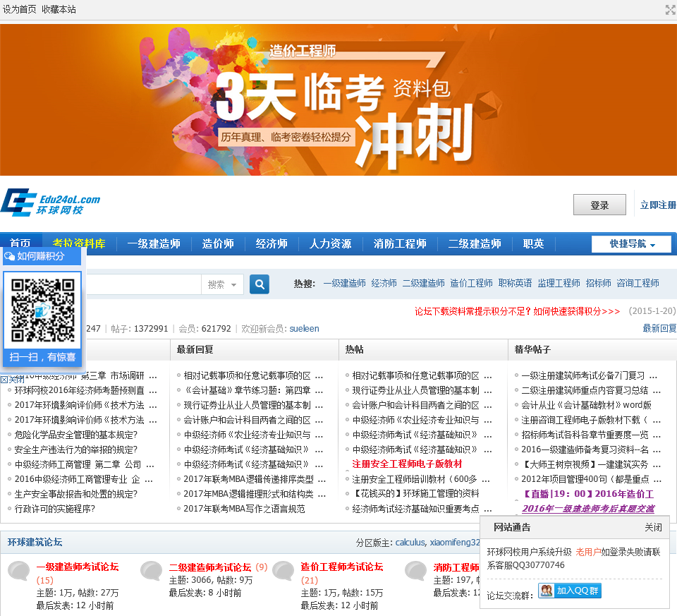Open the Edu24ol 环球网校 logo
Viewport: 677px width, 616px height.
coord(51,203)
